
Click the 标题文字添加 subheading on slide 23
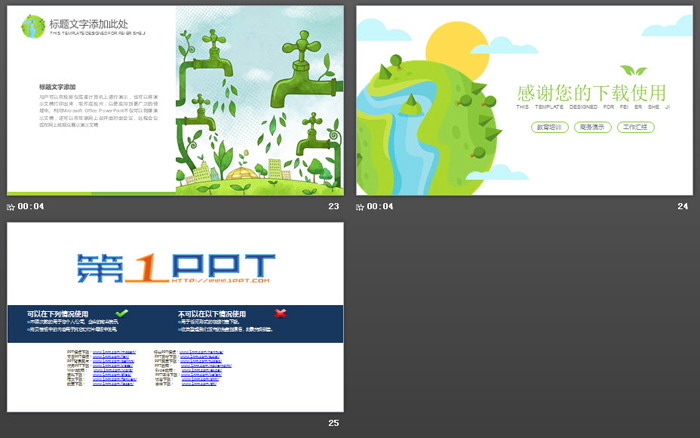click(57, 87)
